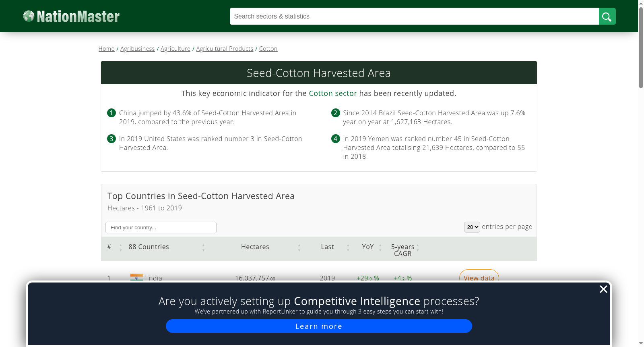Follow the Cotton sector link

click(x=333, y=94)
